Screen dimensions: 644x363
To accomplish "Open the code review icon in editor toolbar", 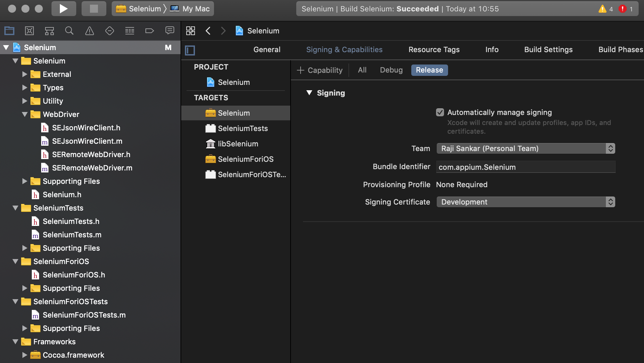I will point(190,30).
